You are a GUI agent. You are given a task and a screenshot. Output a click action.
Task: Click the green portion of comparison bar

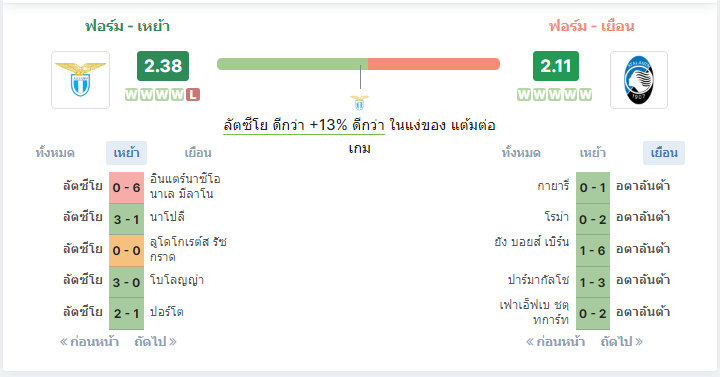point(292,64)
